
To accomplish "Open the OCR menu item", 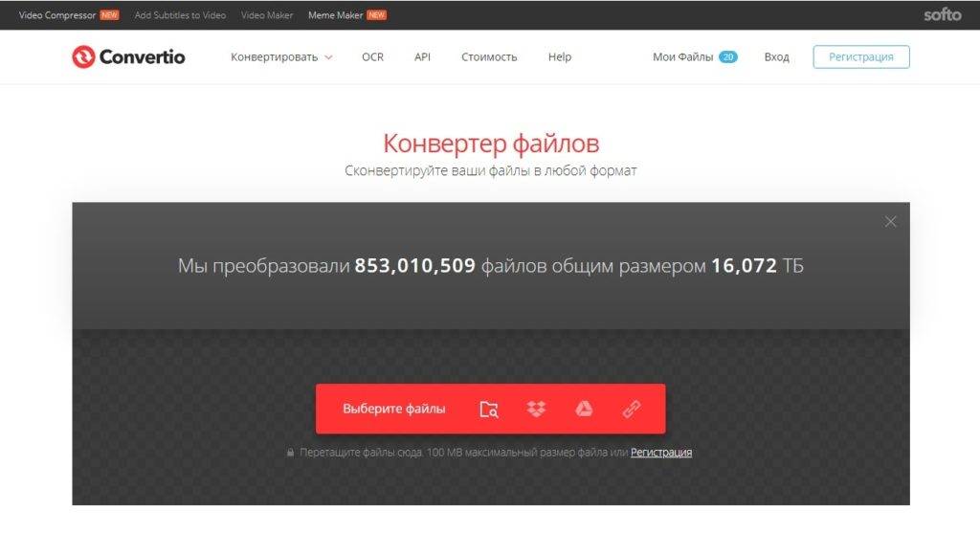I will coord(372,56).
